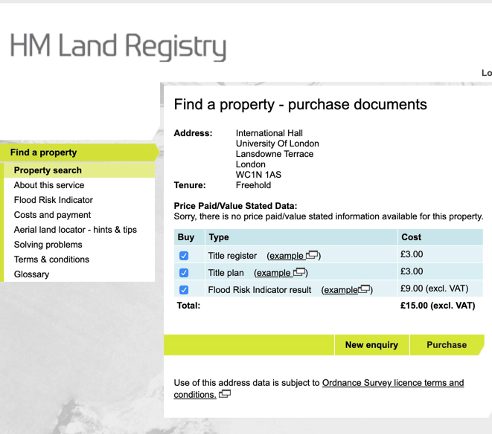Screen dimensions: 492x434
Task: Click external link icon after licence conditions
Action: (x=225, y=394)
